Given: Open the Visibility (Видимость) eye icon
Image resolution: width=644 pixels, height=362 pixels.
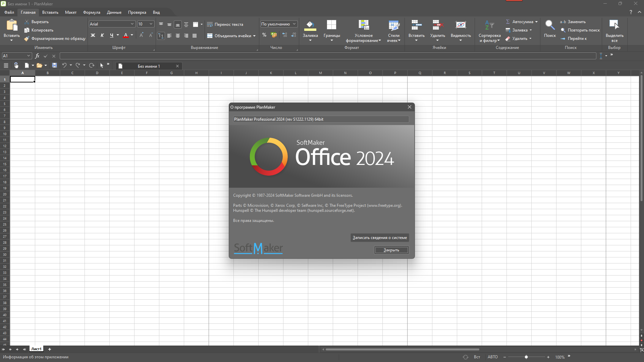Looking at the screenshot, I should click(x=461, y=25).
